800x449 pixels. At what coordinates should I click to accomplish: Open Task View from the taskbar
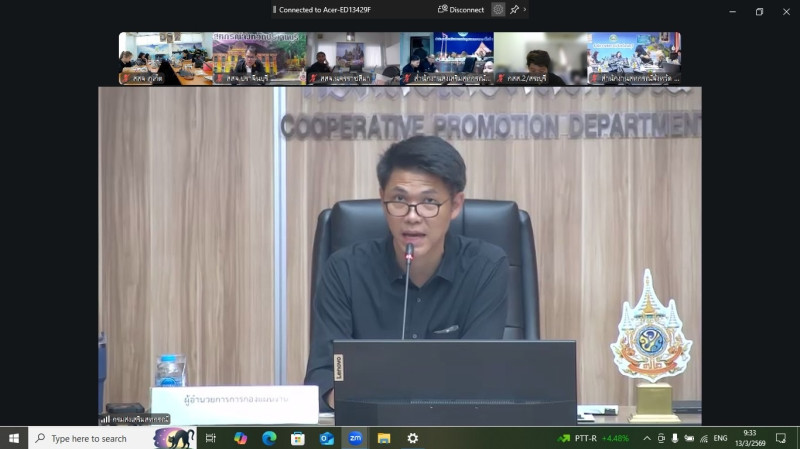[x=211, y=438]
